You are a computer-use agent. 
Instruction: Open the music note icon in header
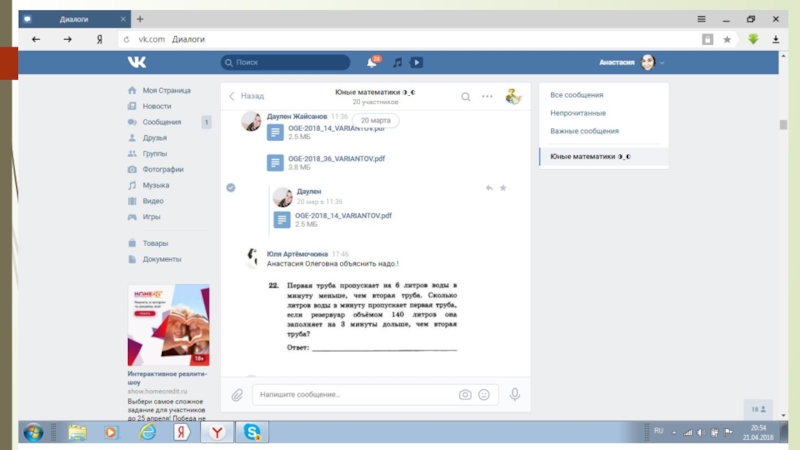tap(397, 62)
